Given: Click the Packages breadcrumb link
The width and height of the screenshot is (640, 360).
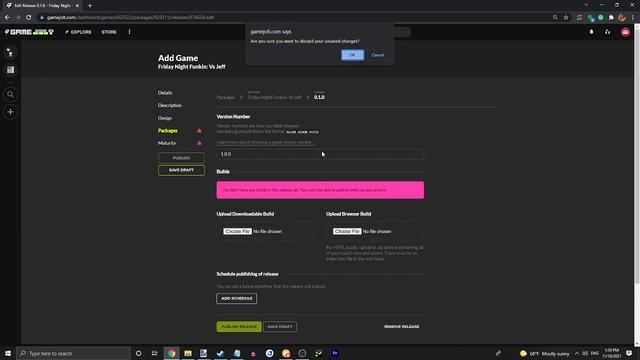Looking at the screenshot, I should (x=226, y=98).
